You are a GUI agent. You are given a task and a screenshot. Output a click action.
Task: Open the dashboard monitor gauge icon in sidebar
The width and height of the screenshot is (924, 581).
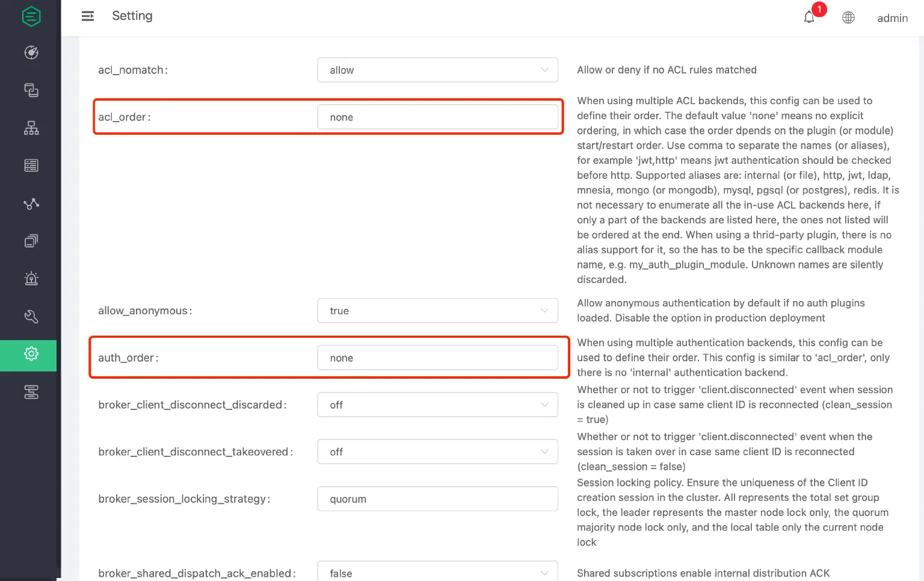pyautogui.click(x=31, y=53)
